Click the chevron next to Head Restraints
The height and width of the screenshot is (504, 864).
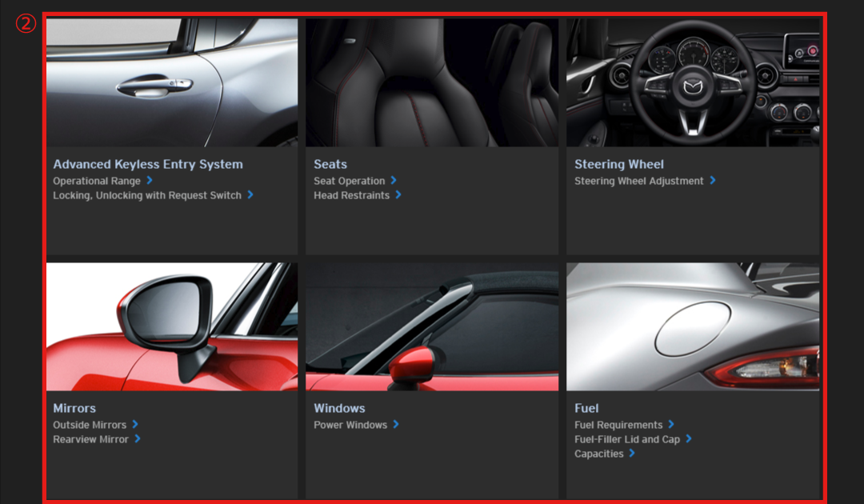click(398, 195)
